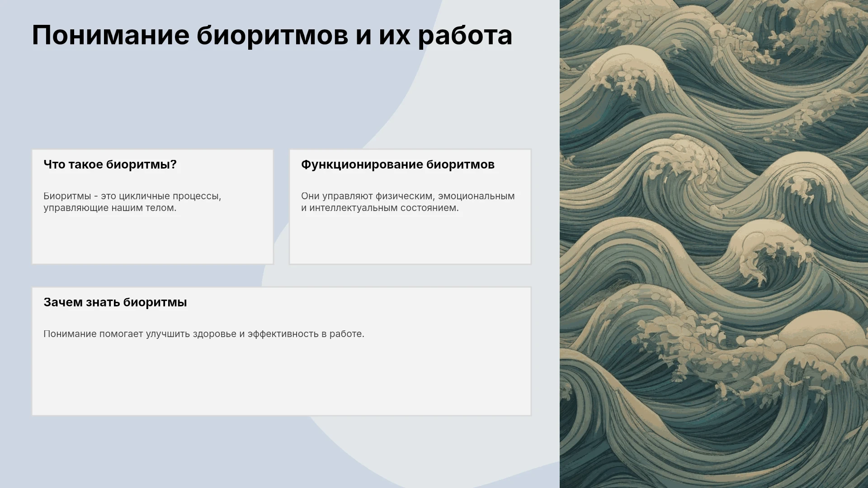Click the phrase "интеллектуальным состоянием" in second card

(384, 208)
